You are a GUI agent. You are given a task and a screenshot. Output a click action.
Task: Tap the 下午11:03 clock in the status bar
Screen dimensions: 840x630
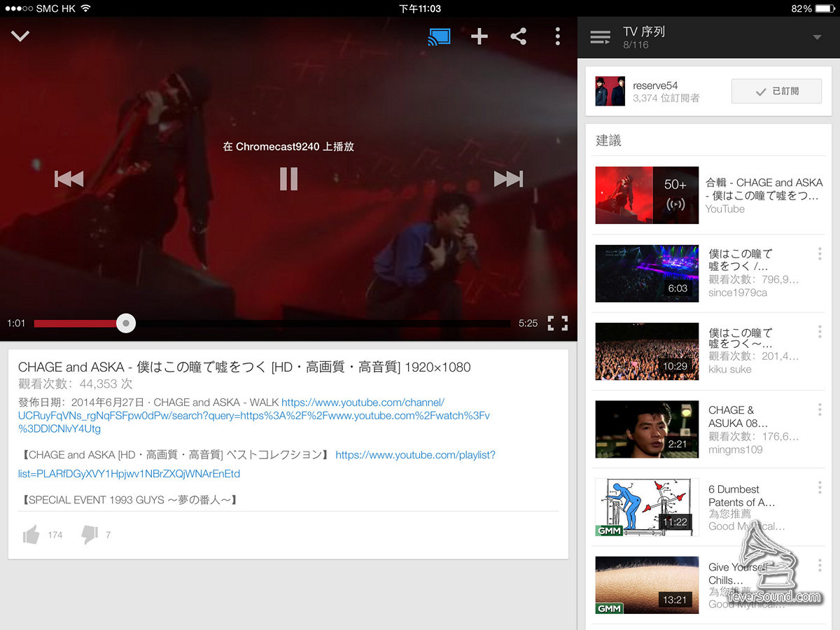420,8
